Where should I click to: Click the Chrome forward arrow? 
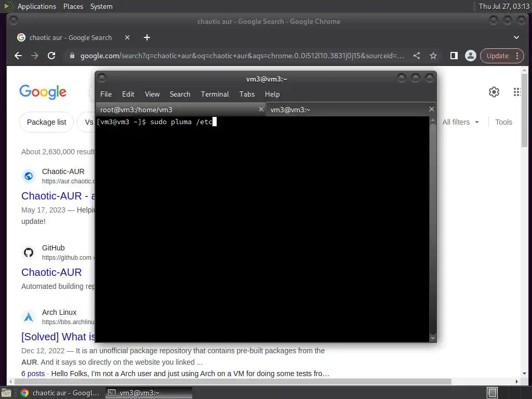click(35, 56)
